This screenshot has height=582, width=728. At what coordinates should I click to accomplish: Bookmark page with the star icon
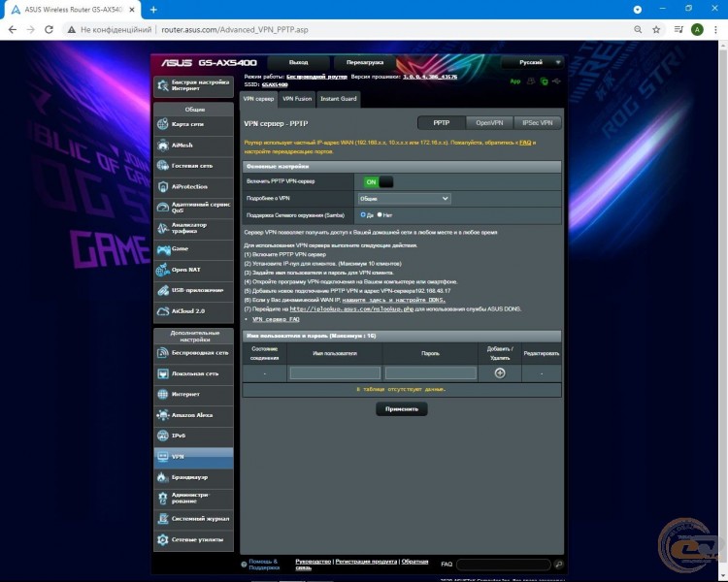click(656, 30)
